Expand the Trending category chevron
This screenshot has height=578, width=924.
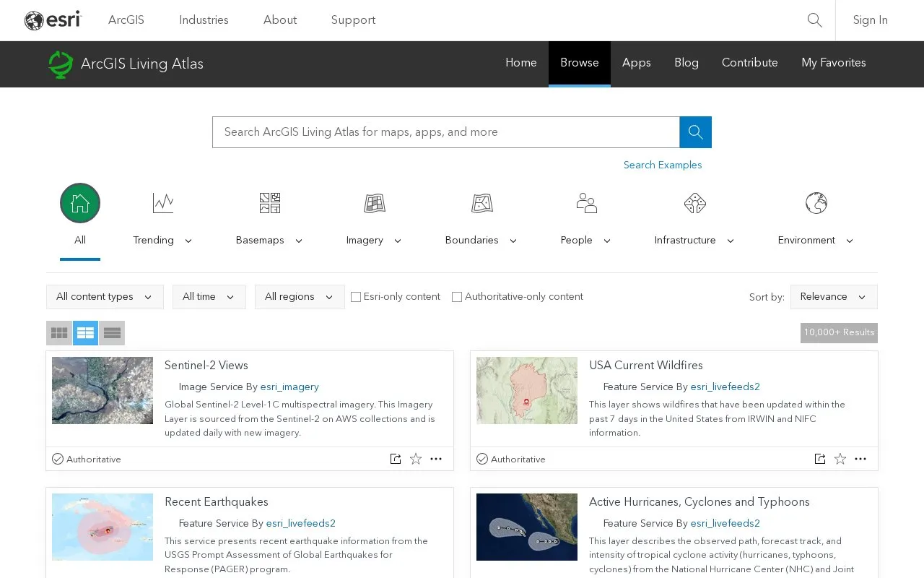(188, 241)
